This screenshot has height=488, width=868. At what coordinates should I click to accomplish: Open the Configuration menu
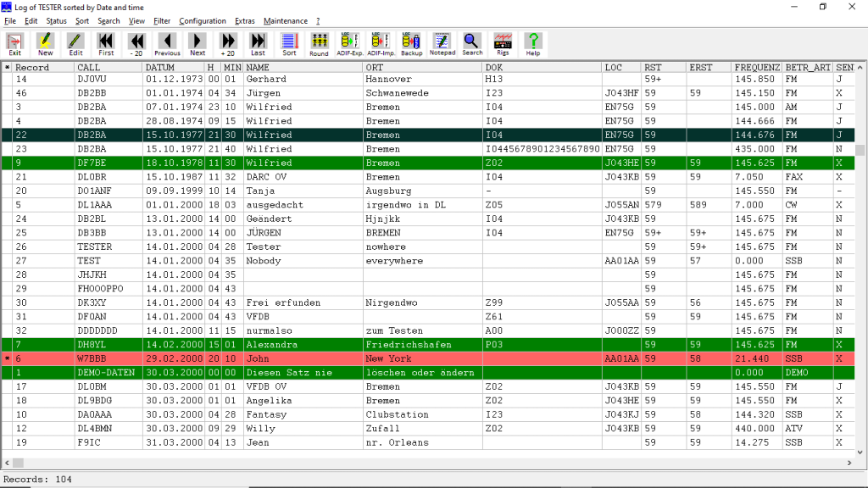(203, 20)
